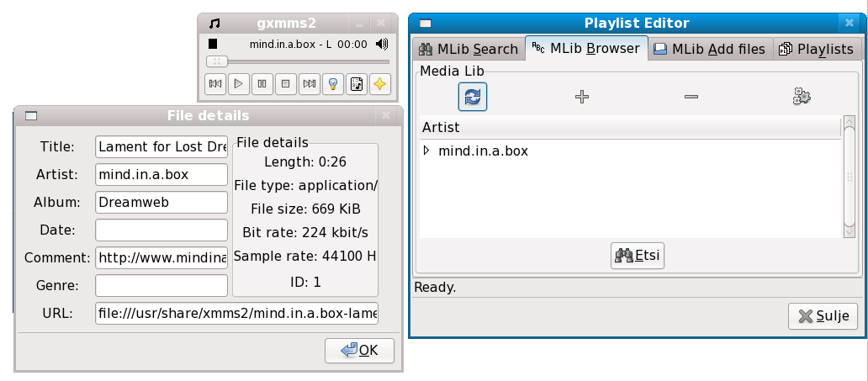Viewport: 868px width, 381px height.
Task: Open the MLib Add files tab
Action: (709, 49)
